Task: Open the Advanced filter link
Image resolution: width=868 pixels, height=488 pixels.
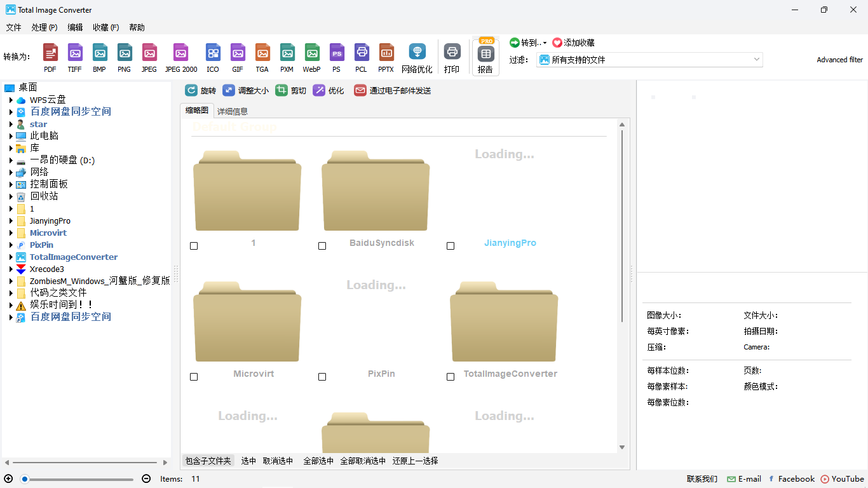Action: [840, 60]
